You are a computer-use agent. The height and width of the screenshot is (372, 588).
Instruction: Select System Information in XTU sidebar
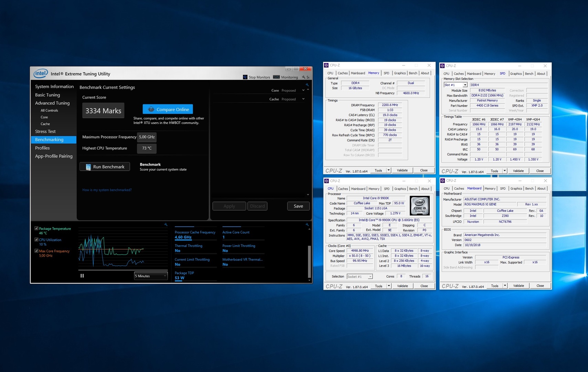tap(54, 86)
